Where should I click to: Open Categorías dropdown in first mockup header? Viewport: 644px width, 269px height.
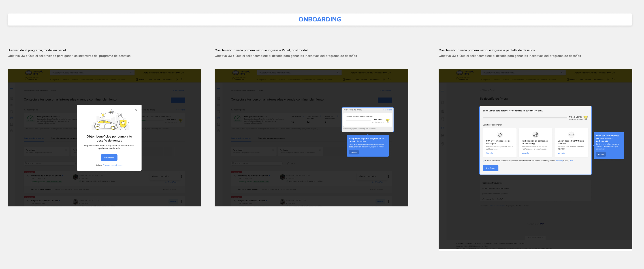55,80
